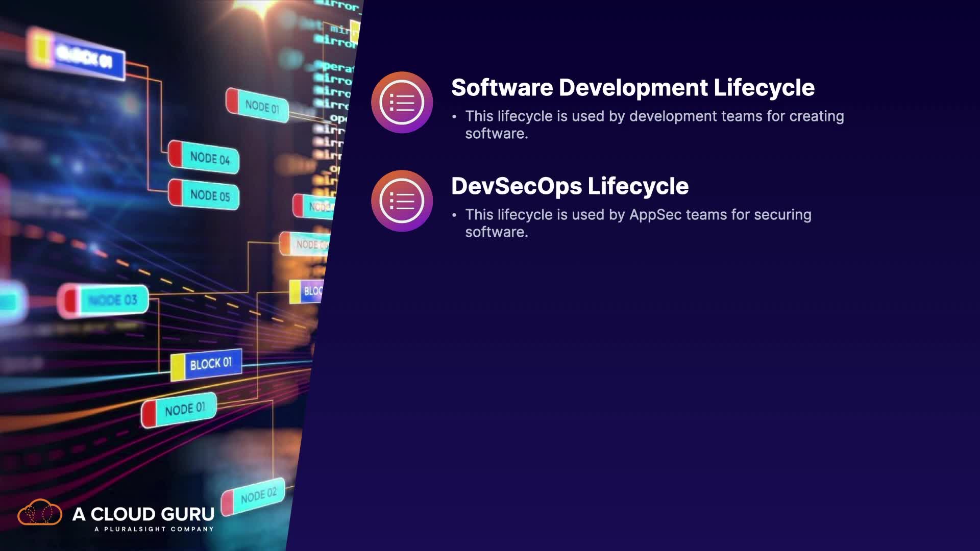This screenshot has height=551, width=980.
Task: Click the A Cloud Guru cloud logo
Action: point(40,513)
